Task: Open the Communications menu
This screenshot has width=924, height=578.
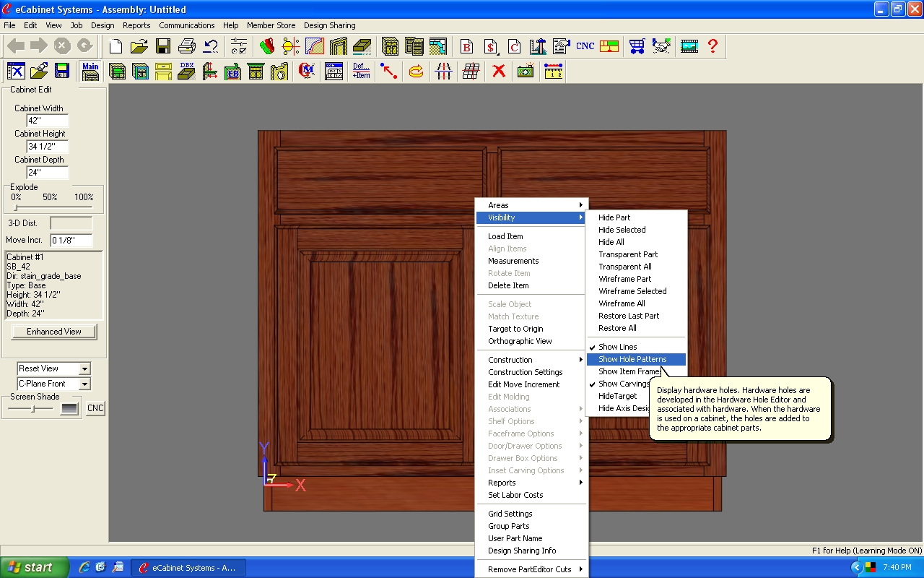Action: pyautogui.click(x=187, y=25)
